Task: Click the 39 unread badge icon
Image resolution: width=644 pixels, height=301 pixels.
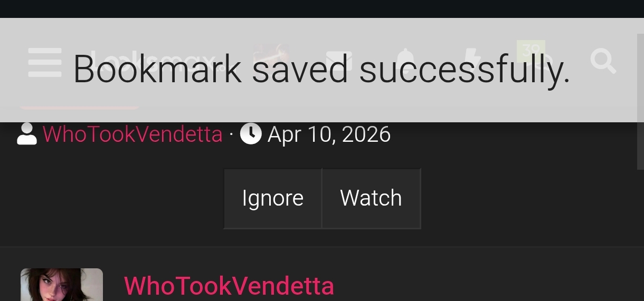Action: (531, 51)
